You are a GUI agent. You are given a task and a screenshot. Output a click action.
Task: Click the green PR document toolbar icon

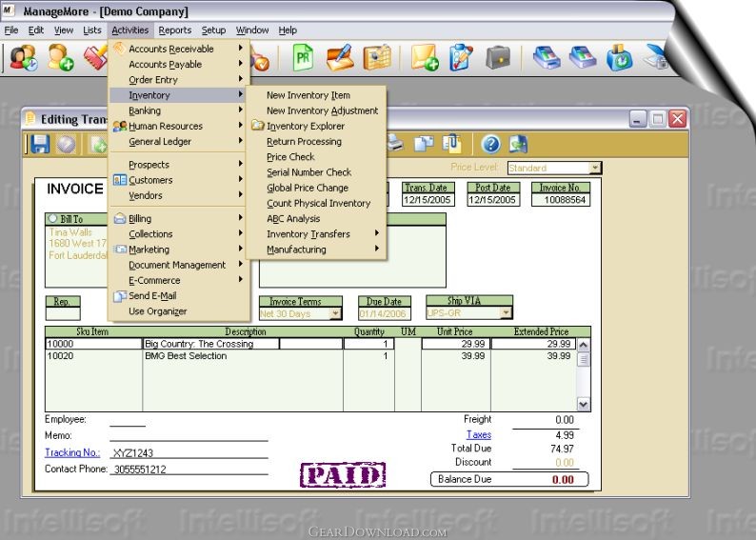(303, 58)
